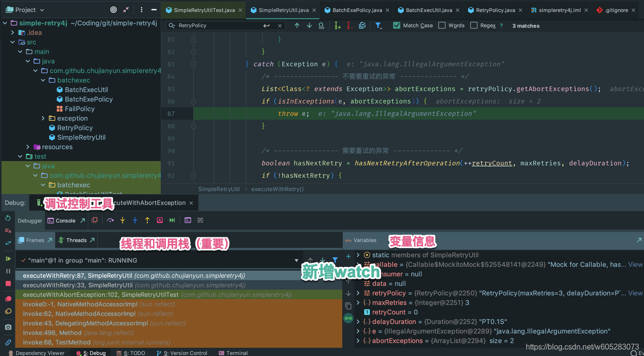Go to next search occurrence arrow
The image size is (644, 356).
(309, 26)
